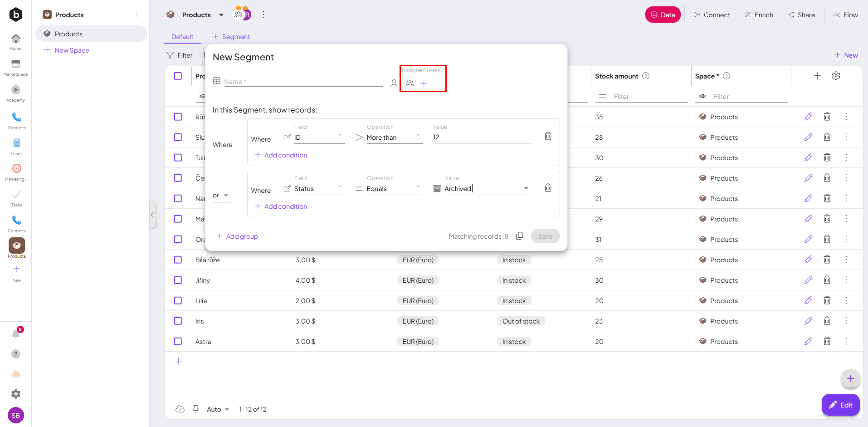
Task: Open the Flow menu in top bar
Action: click(846, 15)
